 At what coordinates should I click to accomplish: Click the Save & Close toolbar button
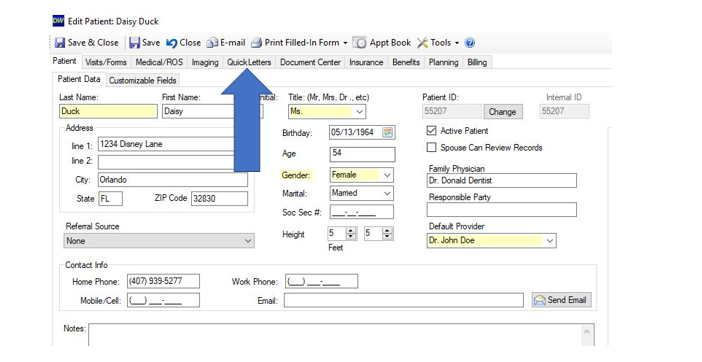pyautogui.click(x=86, y=43)
